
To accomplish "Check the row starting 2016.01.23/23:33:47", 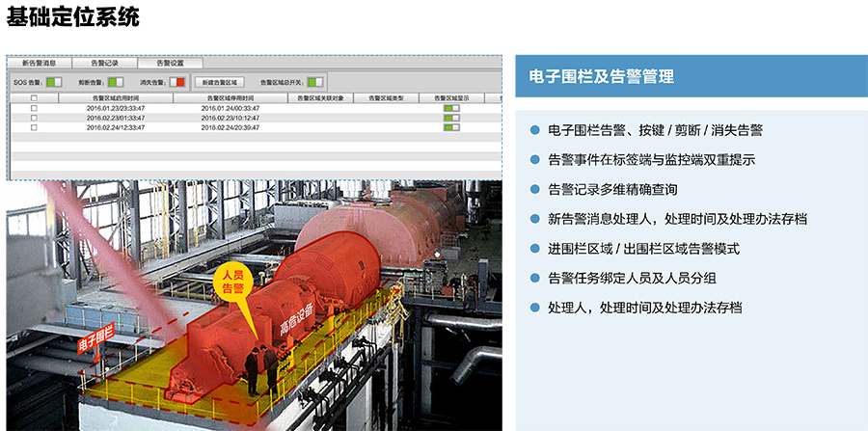I will (34, 108).
